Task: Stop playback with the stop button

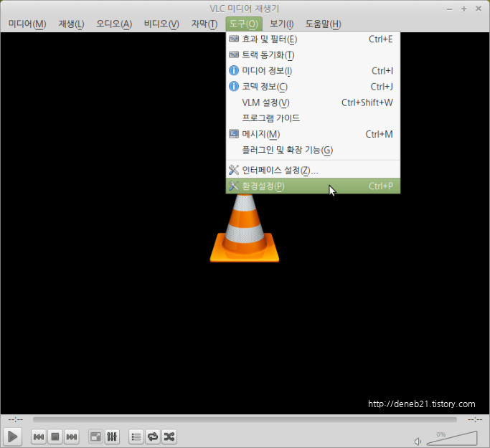Action: click(55, 437)
